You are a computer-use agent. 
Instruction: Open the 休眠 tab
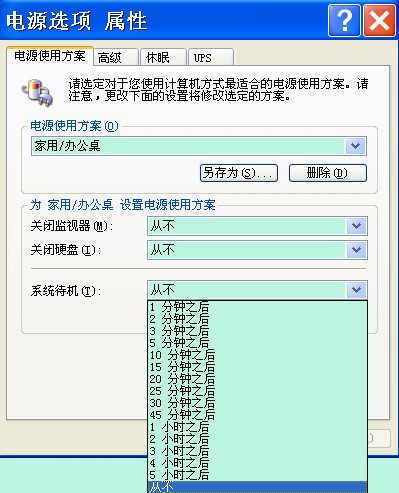coord(163,57)
